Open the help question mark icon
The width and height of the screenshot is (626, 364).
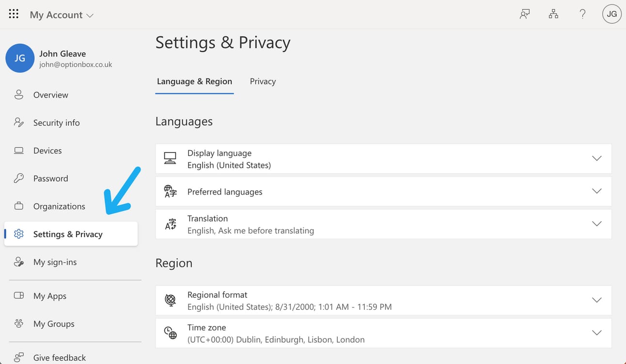[583, 14]
